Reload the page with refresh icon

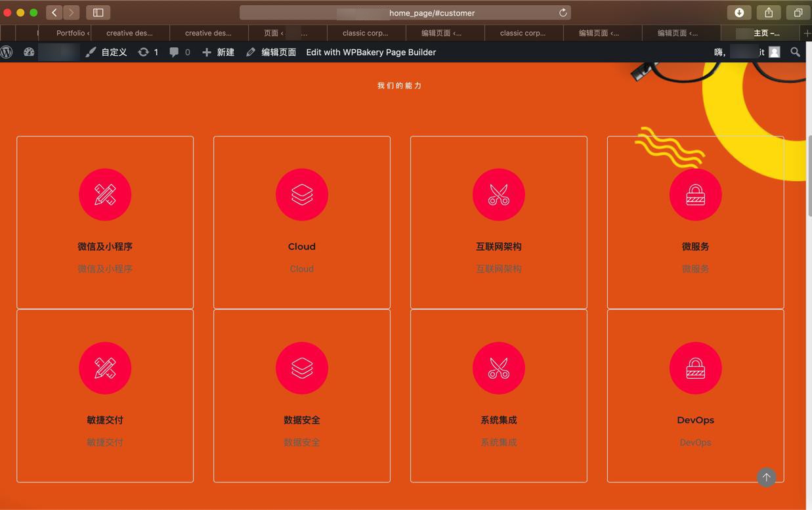click(563, 12)
